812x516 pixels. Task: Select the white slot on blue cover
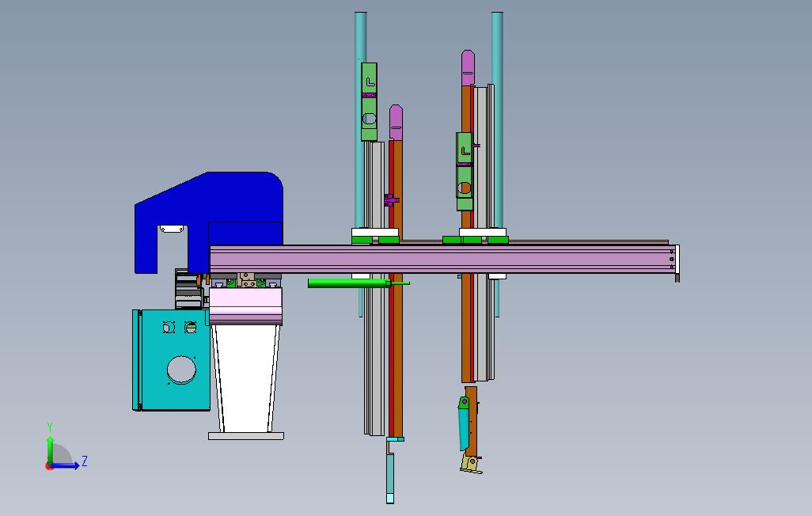point(173,229)
